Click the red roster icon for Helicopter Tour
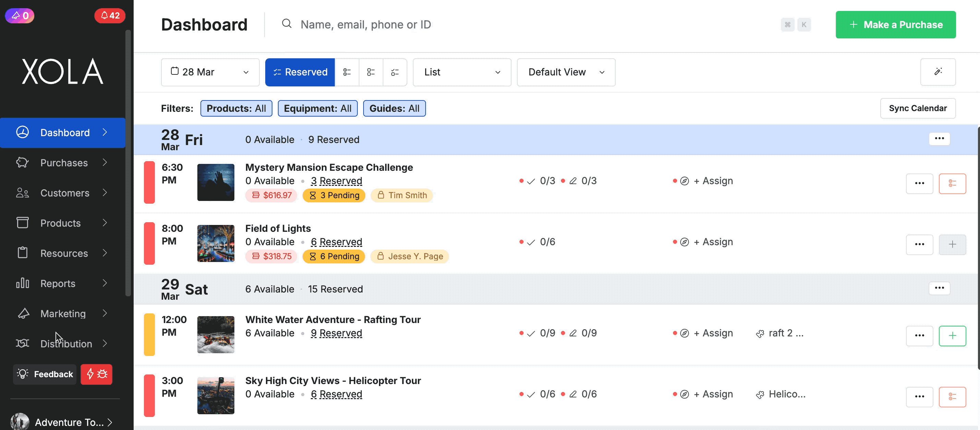The height and width of the screenshot is (430, 980). [x=952, y=397]
